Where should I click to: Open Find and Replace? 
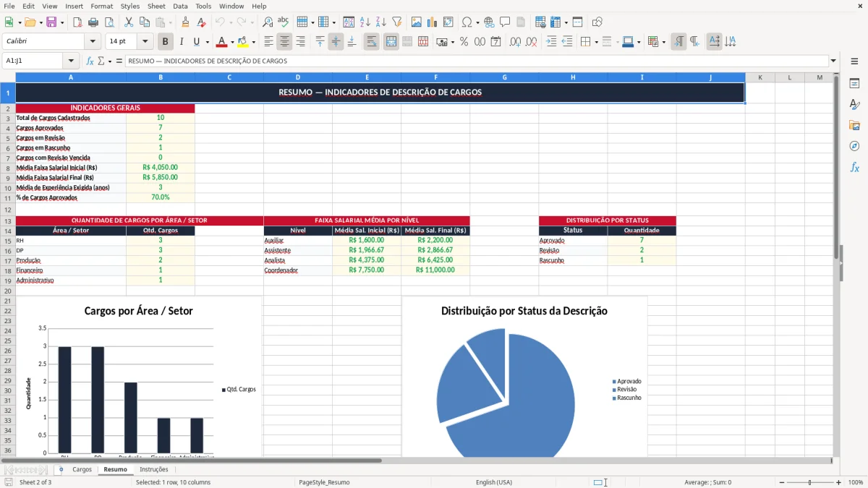pos(268,22)
